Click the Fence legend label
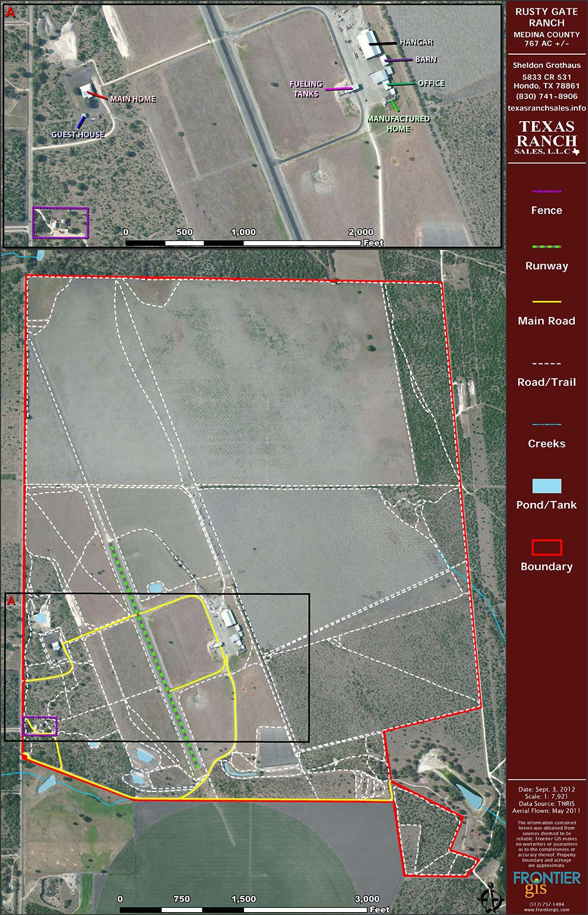 pyautogui.click(x=547, y=211)
